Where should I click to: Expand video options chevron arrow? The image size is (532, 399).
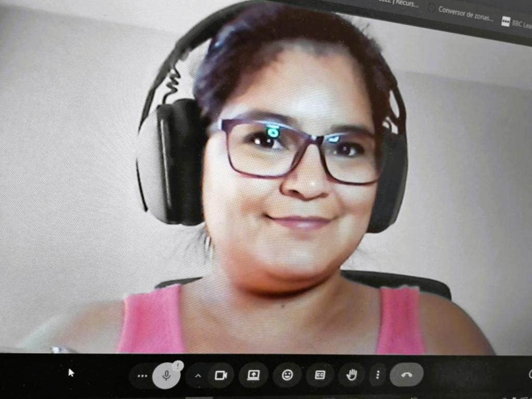point(198,376)
